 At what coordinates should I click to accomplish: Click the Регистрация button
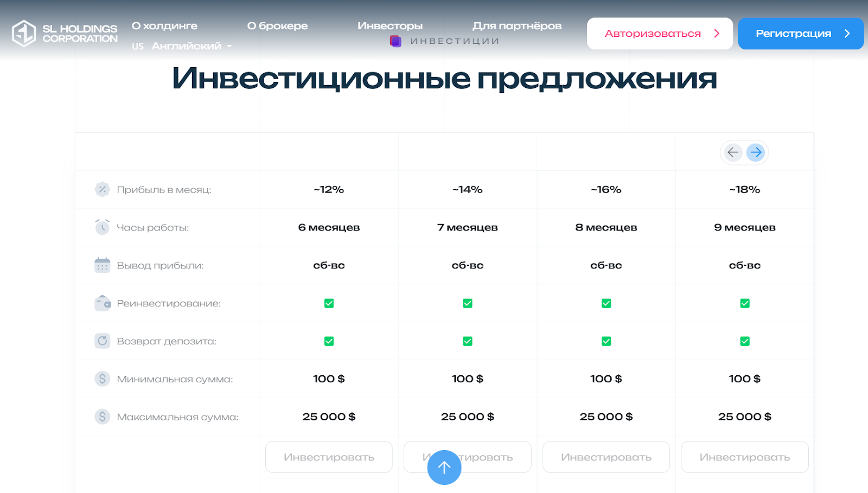[801, 34]
